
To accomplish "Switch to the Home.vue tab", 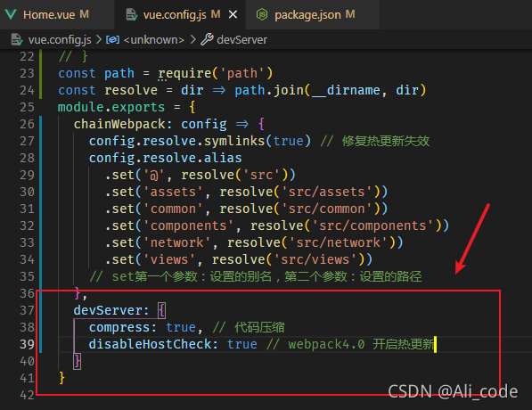I will [57, 14].
